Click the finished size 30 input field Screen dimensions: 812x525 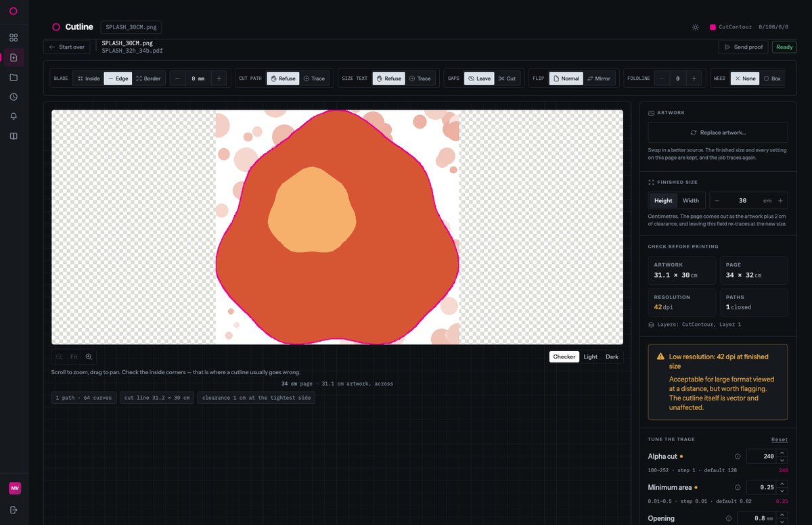742,200
